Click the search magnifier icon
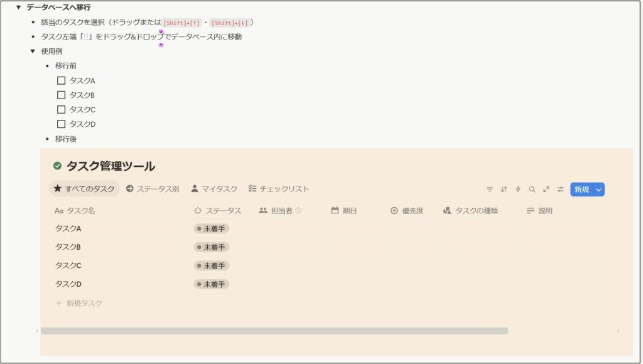 532,189
